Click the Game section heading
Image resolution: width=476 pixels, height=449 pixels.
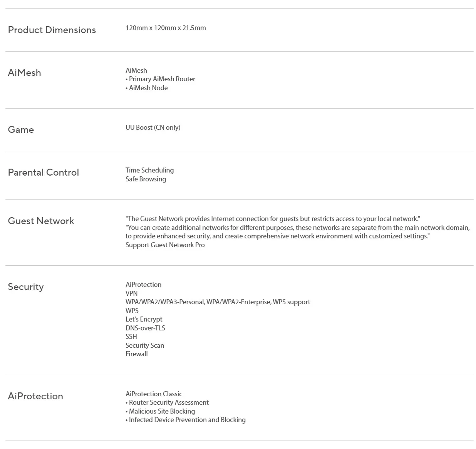[x=21, y=130]
